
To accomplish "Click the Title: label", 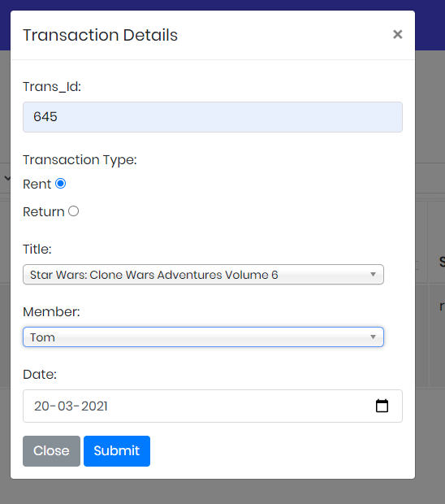I will pos(37,249).
